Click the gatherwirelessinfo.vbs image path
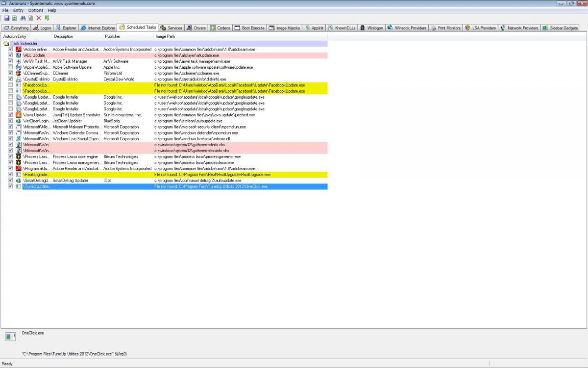The image size is (588, 368). click(x=192, y=151)
